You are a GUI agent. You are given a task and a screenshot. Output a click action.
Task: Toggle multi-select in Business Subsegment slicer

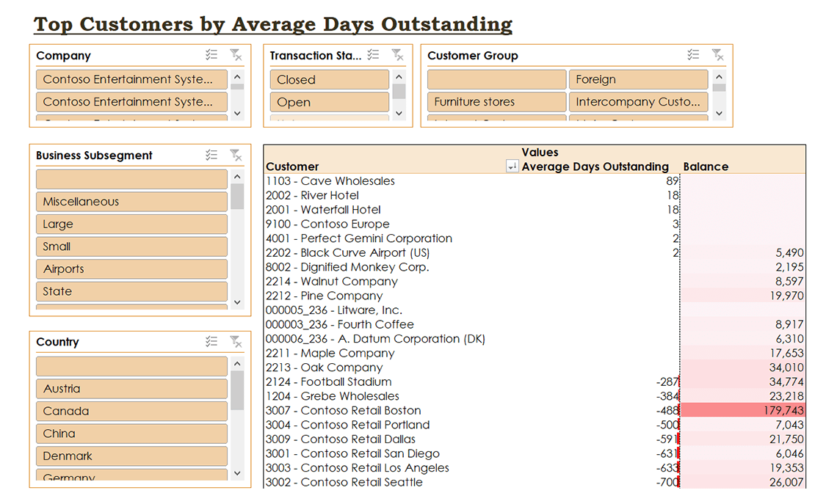211,156
